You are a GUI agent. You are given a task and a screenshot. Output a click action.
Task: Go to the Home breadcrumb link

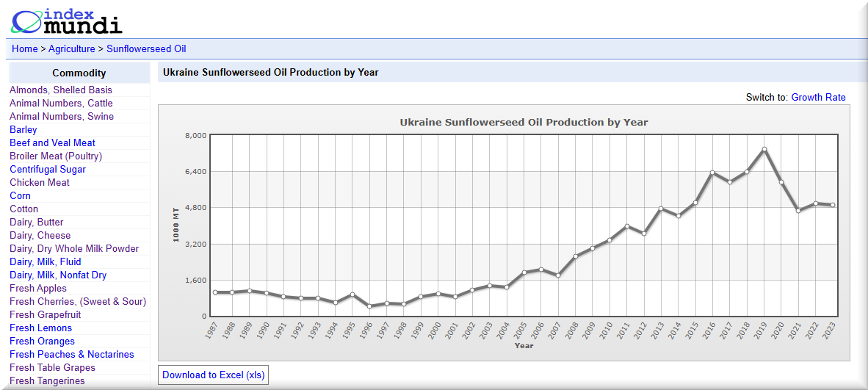click(24, 49)
